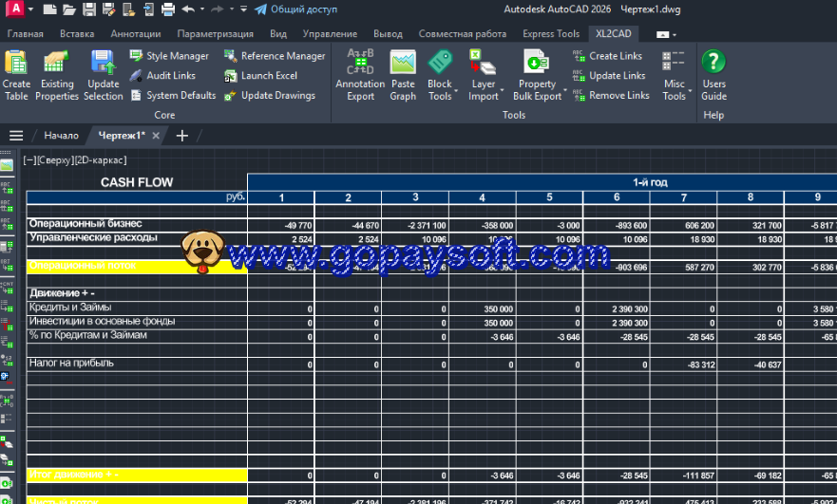Open the Annotation Export tool
Image resolution: width=837 pixels, height=504 pixels.
click(360, 74)
